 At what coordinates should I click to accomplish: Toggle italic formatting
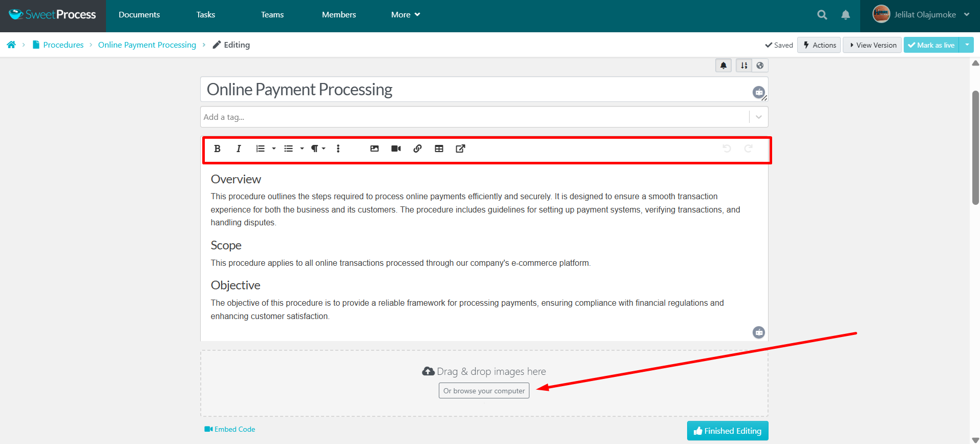239,149
